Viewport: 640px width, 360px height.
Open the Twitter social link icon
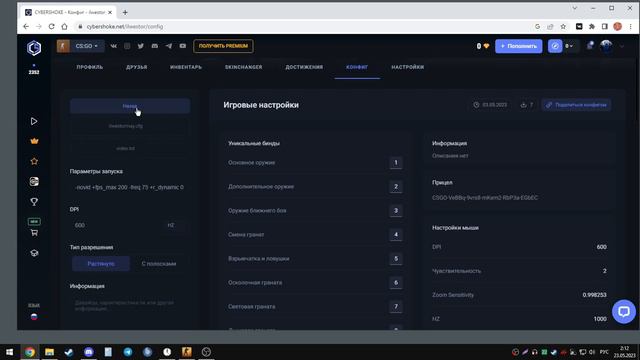(x=141, y=46)
